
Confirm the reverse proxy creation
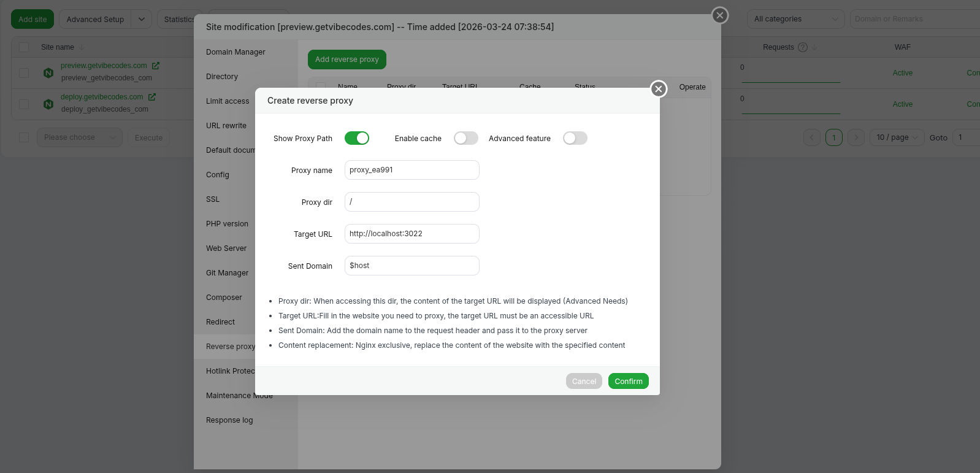pos(628,381)
